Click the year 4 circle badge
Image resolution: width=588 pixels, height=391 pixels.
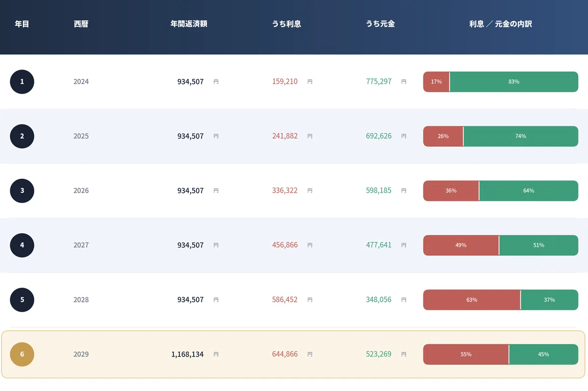(x=22, y=245)
